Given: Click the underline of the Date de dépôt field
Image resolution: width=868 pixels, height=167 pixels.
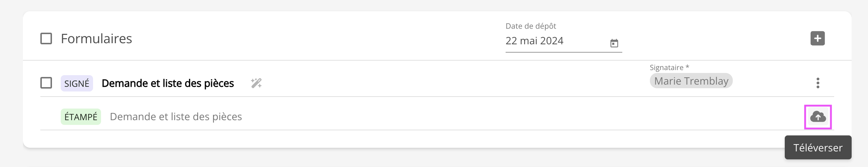Looking at the screenshot, I should [x=563, y=52].
